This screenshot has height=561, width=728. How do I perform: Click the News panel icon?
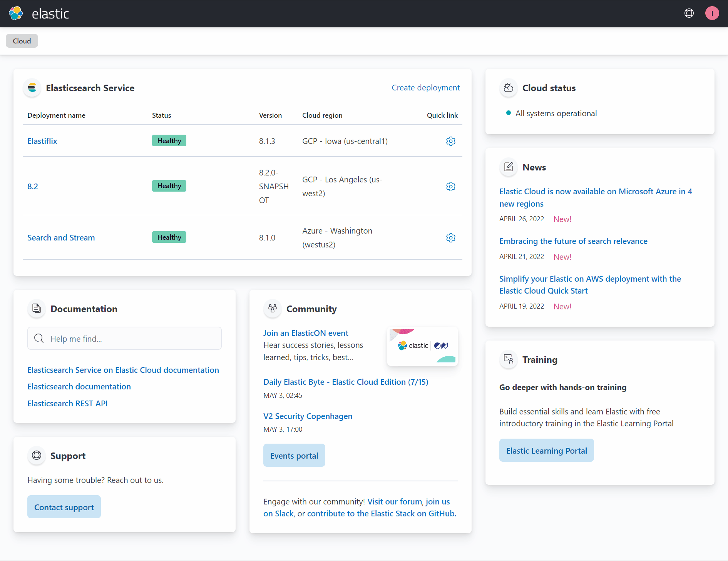[509, 167]
